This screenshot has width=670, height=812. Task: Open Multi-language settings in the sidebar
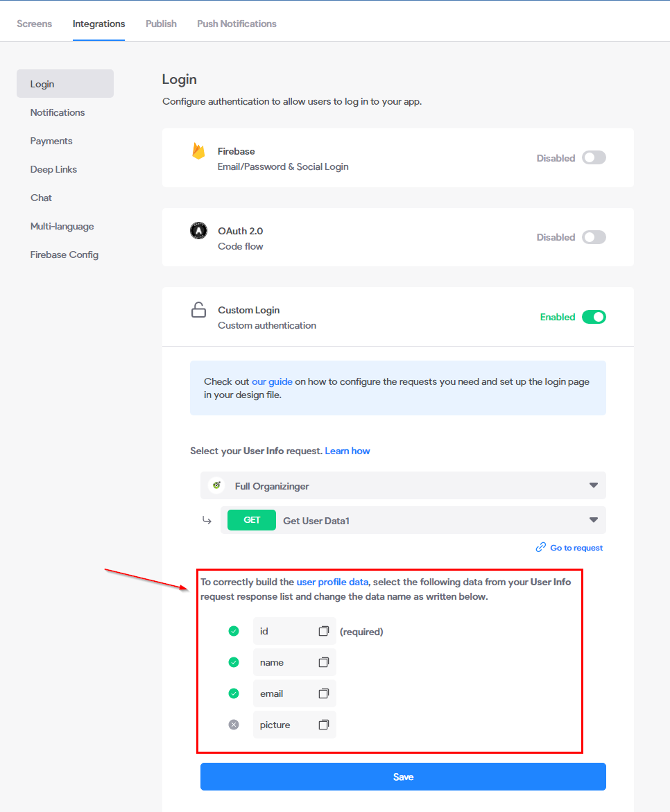tap(62, 226)
